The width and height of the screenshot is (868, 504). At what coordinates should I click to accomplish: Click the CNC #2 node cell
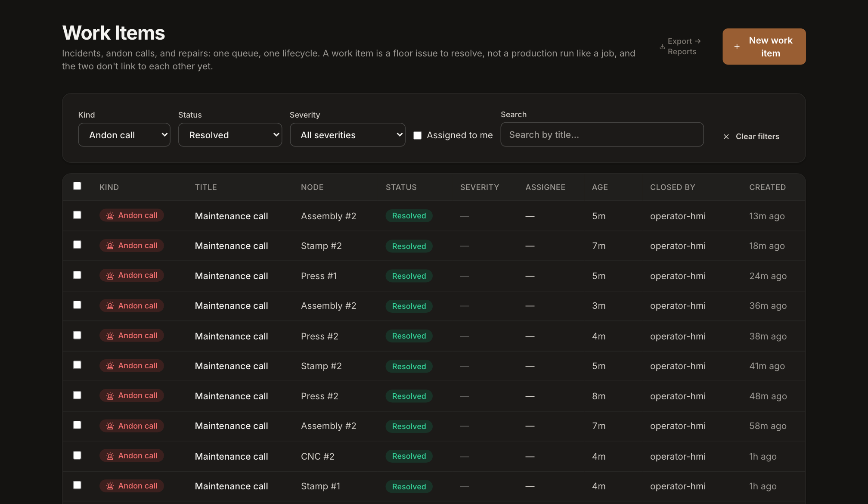(317, 456)
